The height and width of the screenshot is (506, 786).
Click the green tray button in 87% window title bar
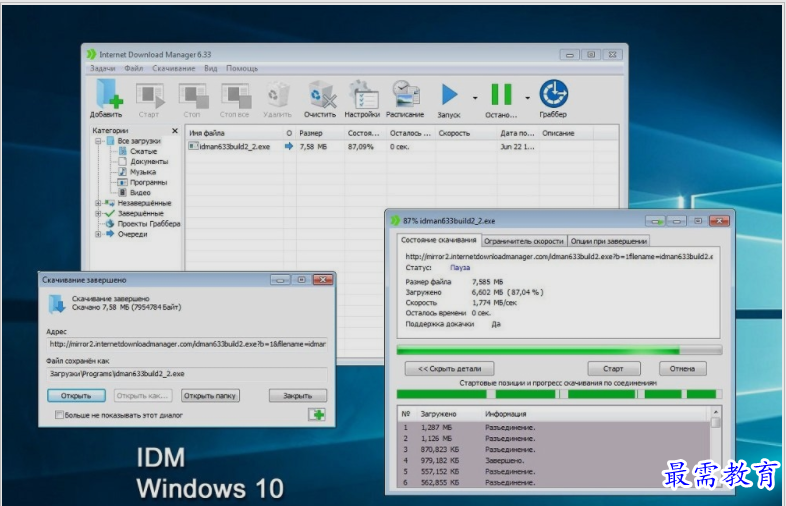point(655,221)
